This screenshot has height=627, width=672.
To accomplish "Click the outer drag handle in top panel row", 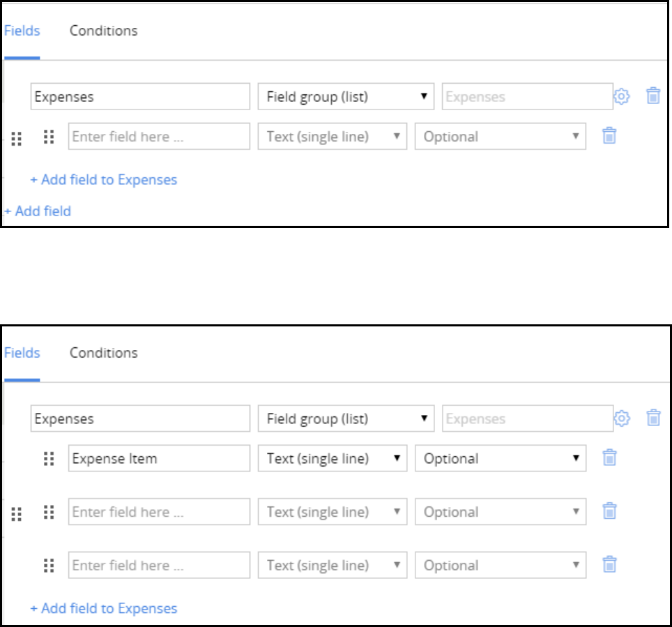I will point(17,139).
